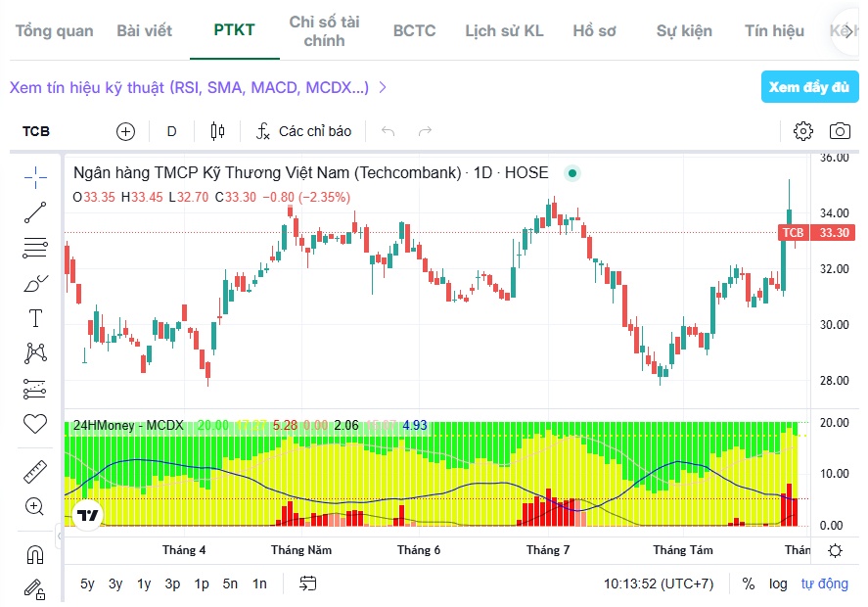
Task: Click the TCB 33.30 price label
Action: [816, 233]
